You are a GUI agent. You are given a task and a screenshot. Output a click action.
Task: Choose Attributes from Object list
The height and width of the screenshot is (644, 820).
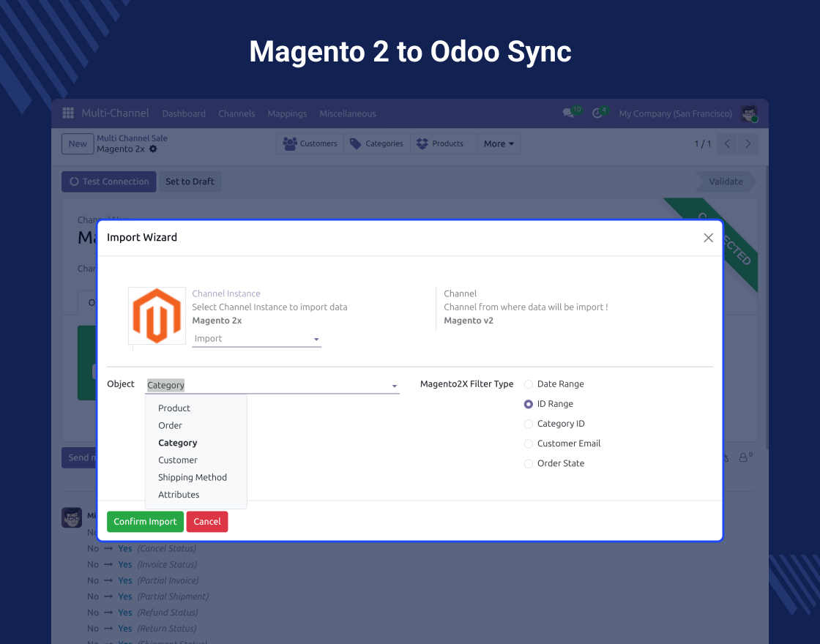click(x=179, y=495)
